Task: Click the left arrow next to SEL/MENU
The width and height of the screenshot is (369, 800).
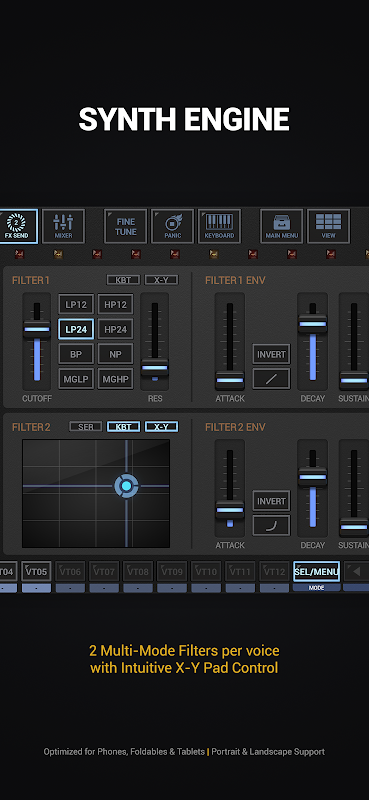Action: pyautogui.click(x=356, y=571)
